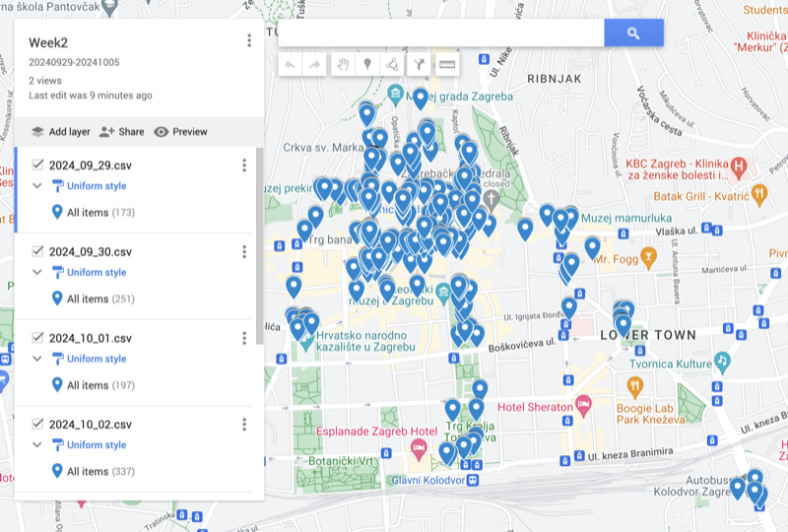Viewport: 788px width, 532px height.
Task: Open options menu for 2024_09_30.csv layer
Action: [244, 251]
